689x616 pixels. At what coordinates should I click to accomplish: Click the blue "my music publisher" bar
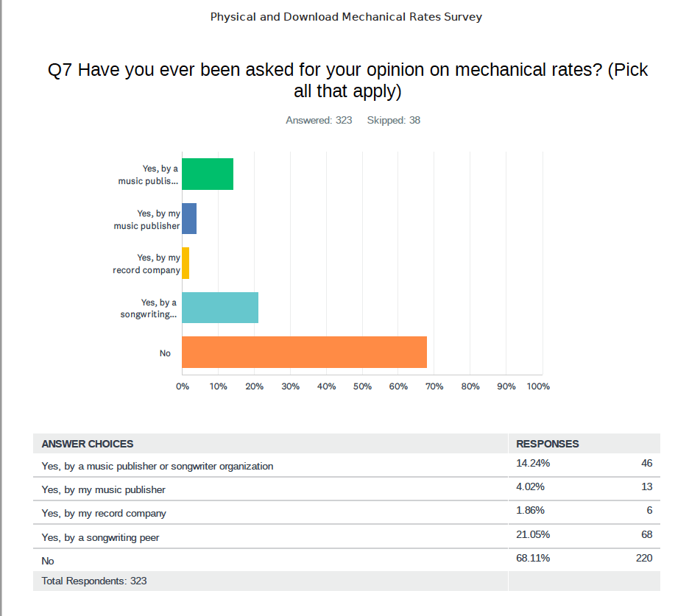pos(189,219)
